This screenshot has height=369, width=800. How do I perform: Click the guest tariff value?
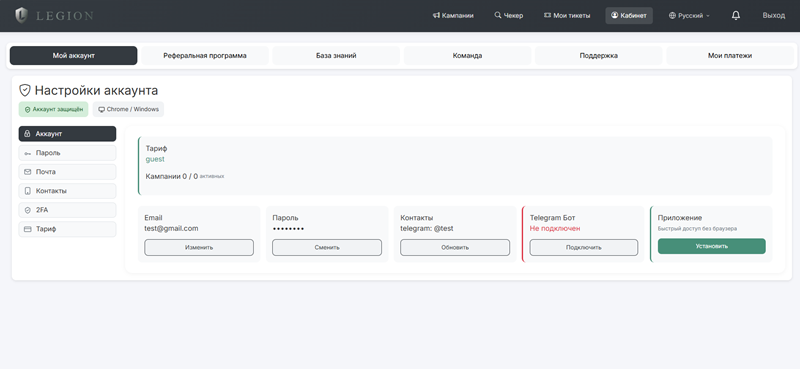point(155,159)
